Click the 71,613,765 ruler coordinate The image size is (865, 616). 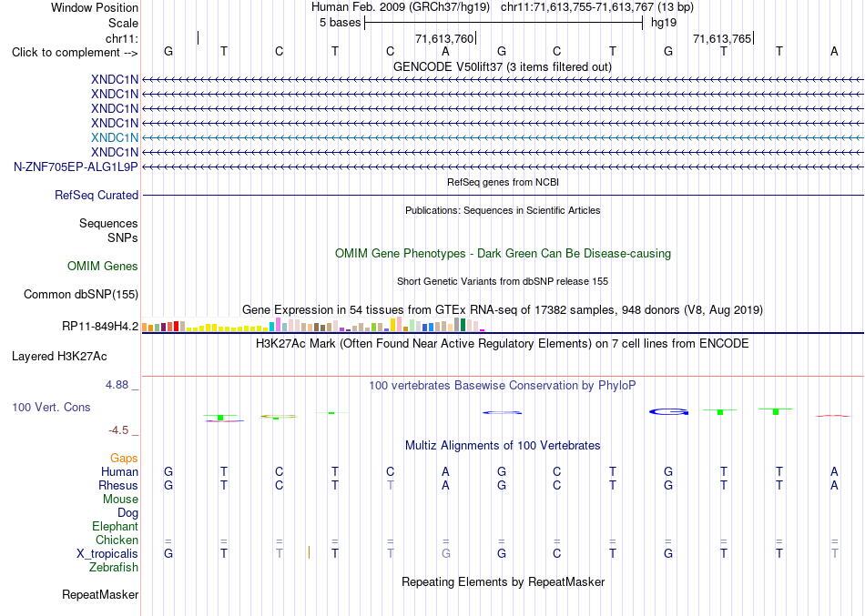[722, 38]
